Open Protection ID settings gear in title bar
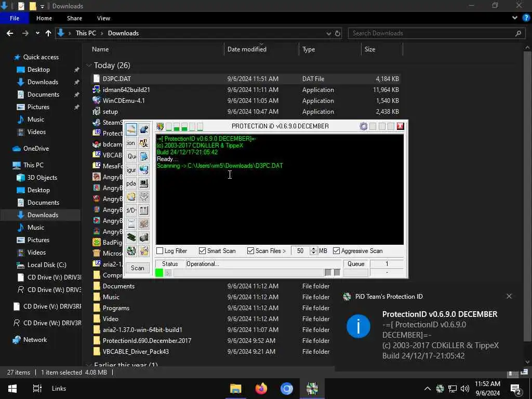Screen dimensions: 532x399 [x=363, y=127]
